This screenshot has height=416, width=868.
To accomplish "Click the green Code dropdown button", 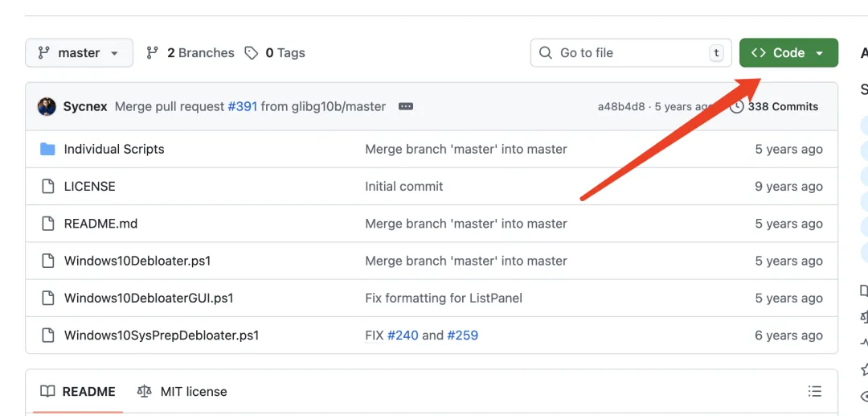I will tap(788, 53).
